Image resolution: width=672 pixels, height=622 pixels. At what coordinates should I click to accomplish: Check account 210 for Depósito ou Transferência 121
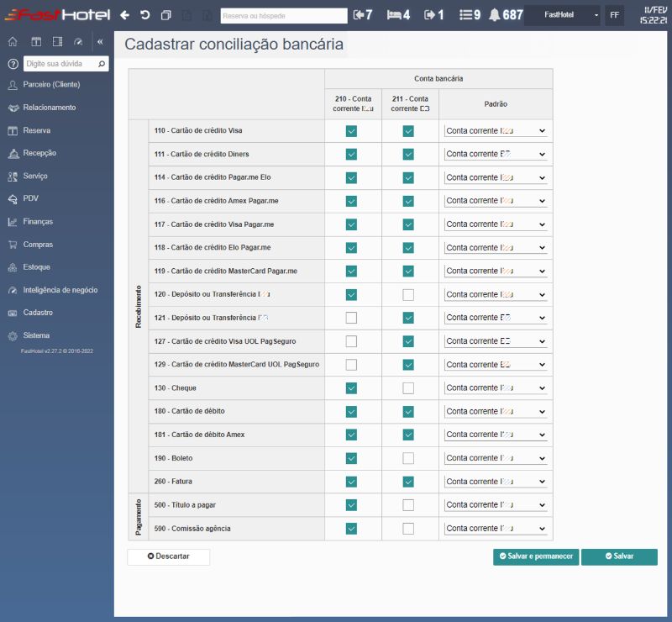[x=351, y=318]
